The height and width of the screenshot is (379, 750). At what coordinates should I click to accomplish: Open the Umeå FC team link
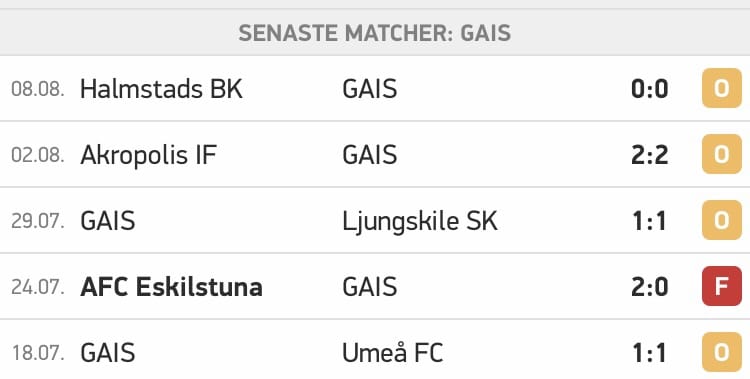click(x=393, y=353)
